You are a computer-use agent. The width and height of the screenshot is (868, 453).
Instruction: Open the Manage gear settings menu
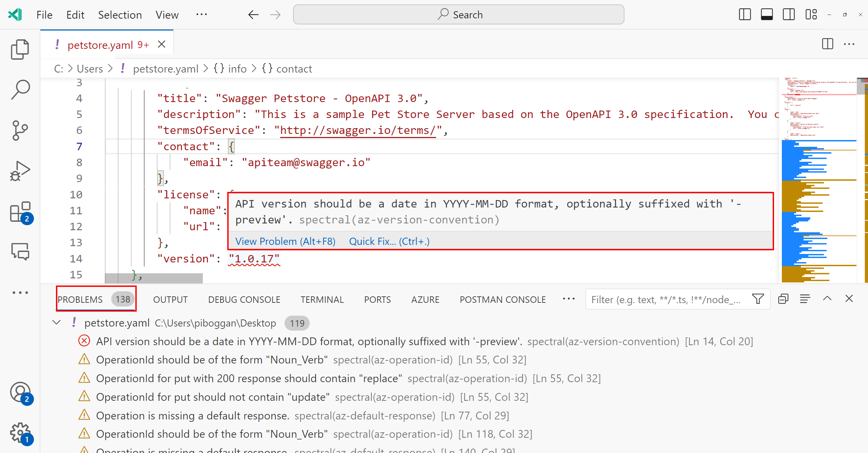coord(20,432)
